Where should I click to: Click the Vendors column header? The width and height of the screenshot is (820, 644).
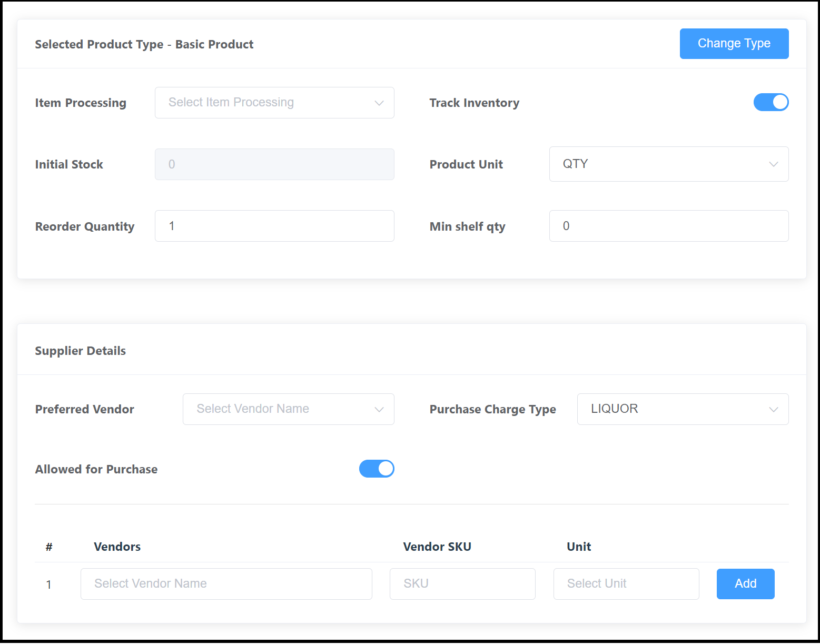[117, 547]
